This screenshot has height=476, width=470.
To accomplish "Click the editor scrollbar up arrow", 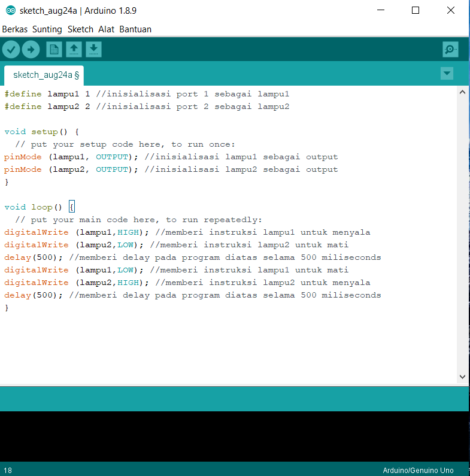I will pos(462,92).
